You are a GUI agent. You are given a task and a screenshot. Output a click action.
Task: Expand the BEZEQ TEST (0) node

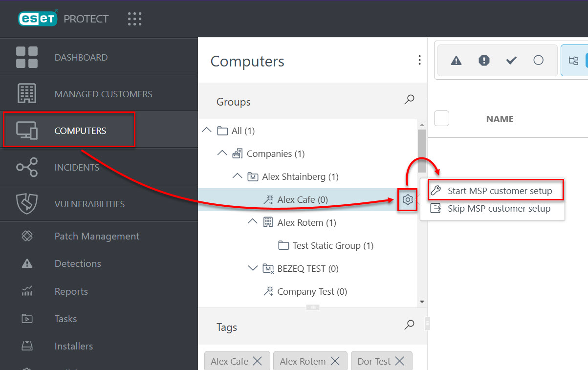[x=253, y=268]
